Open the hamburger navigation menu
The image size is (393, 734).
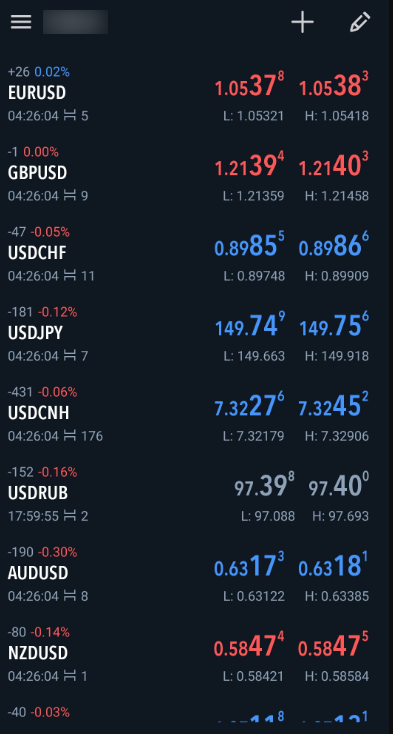[21, 22]
